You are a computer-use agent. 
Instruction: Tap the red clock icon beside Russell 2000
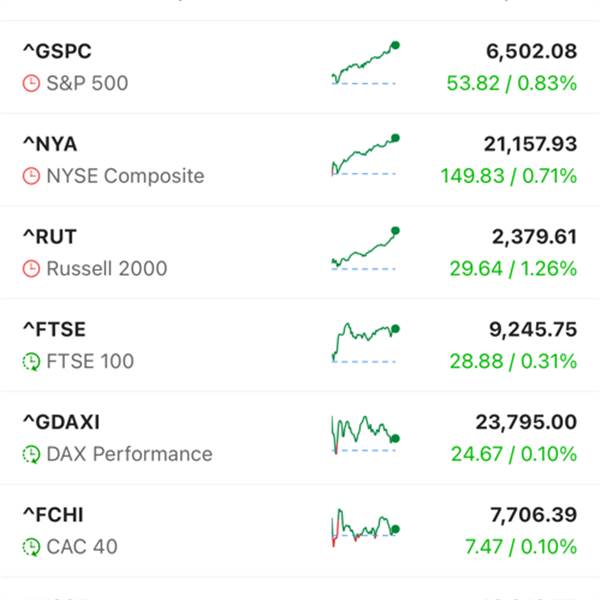pos(31,269)
